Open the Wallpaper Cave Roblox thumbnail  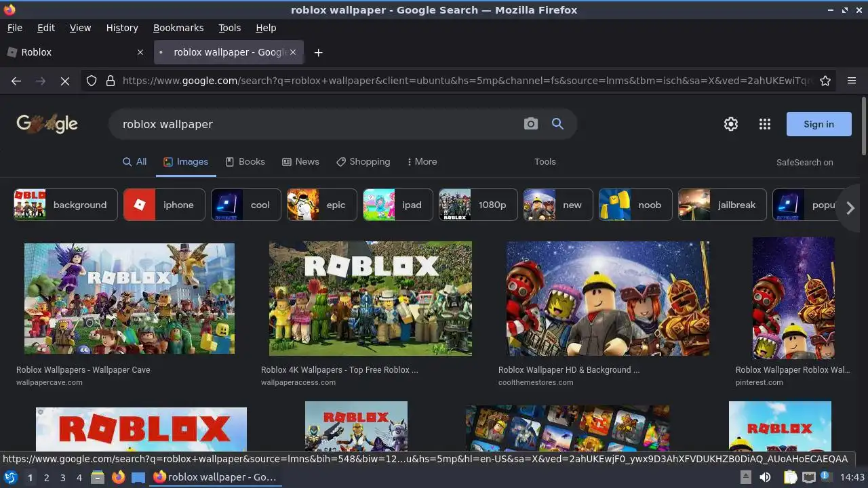130,298
